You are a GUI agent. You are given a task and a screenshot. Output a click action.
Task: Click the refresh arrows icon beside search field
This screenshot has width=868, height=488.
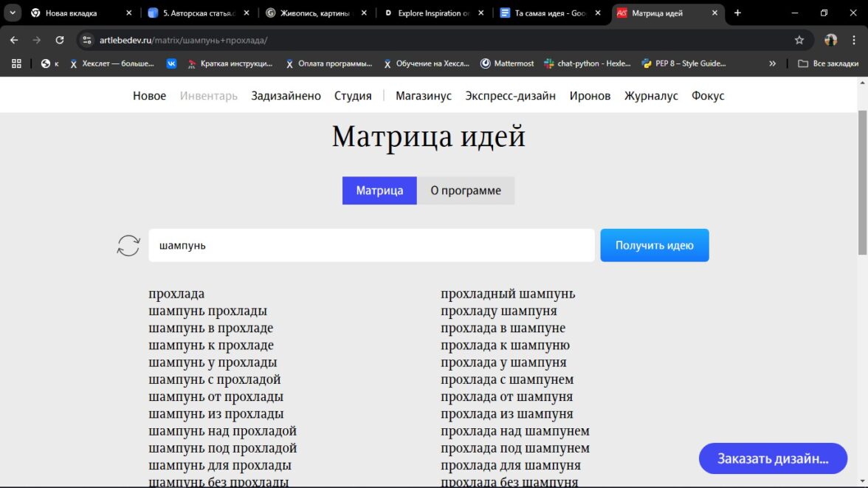pyautogui.click(x=128, y=245)
